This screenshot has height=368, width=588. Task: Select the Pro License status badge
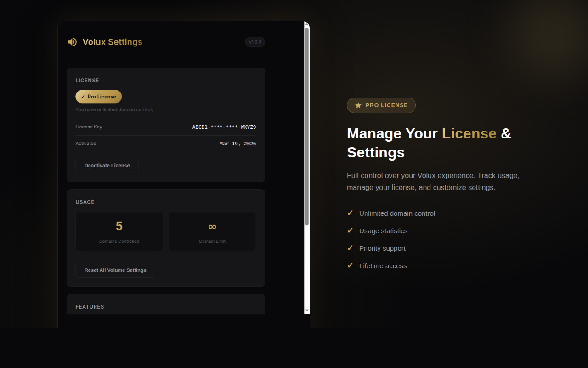tap(98, 97)
